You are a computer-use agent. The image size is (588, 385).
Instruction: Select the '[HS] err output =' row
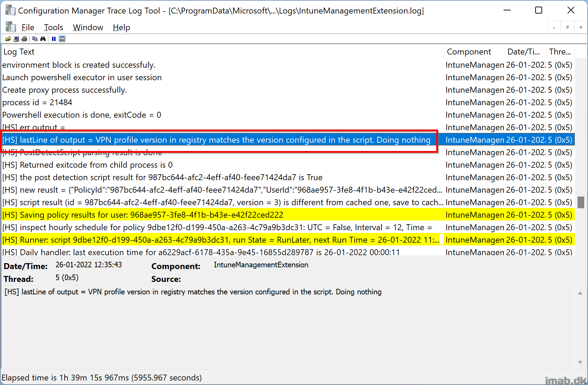[288, 126]
